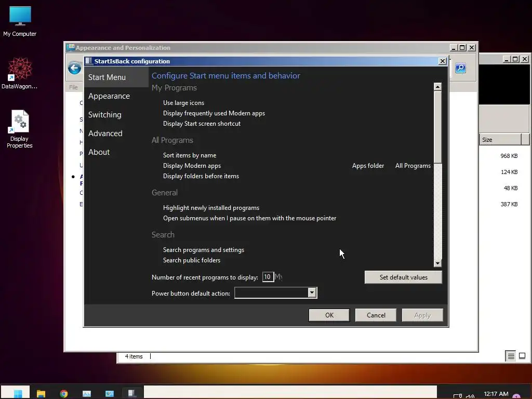Go back in Appearance and Personalization window
The height and width of the screenshot is (399, 532).
pyautogui.click(x=74, y=68)
